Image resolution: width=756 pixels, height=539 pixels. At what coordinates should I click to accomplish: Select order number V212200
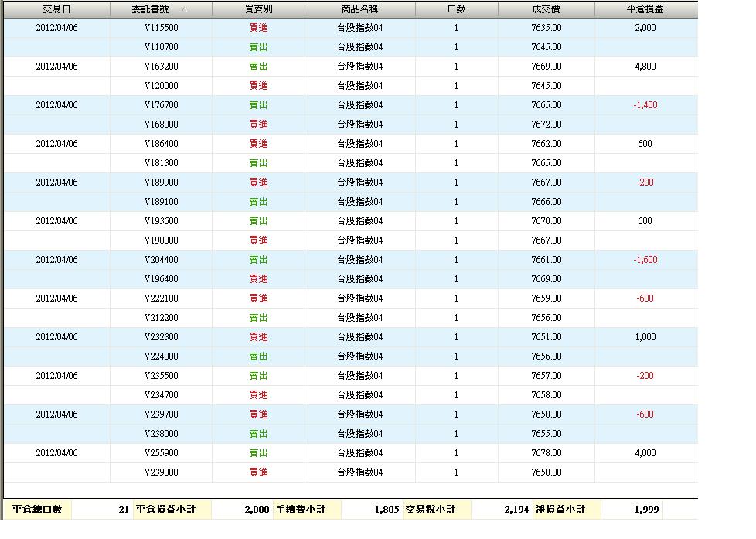(161, 318)
